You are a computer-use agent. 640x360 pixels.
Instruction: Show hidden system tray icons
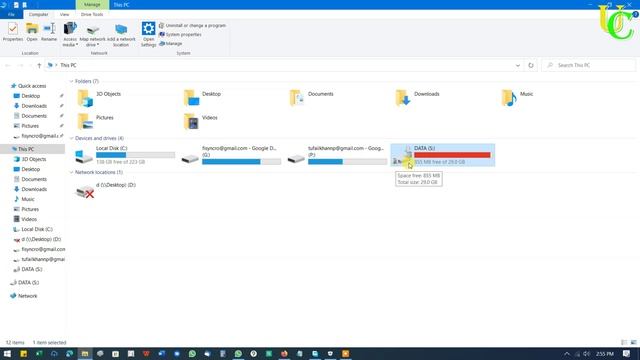(x=567, y=354)
